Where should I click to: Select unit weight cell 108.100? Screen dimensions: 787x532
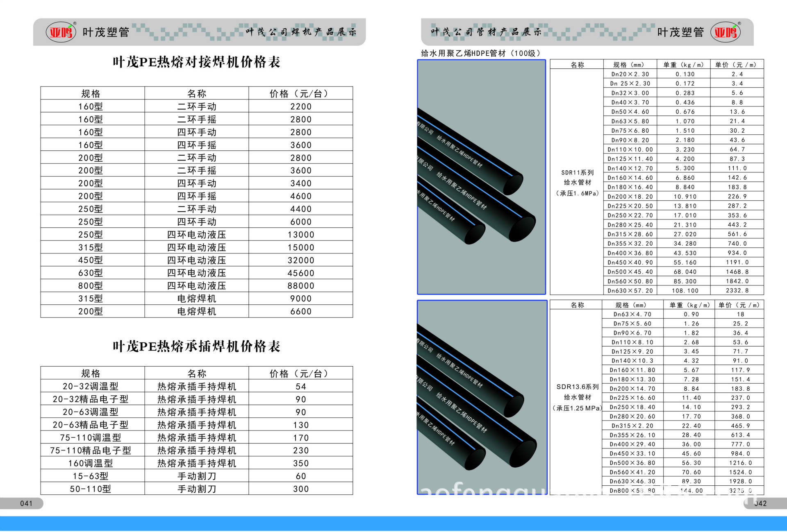pos(684,291)
